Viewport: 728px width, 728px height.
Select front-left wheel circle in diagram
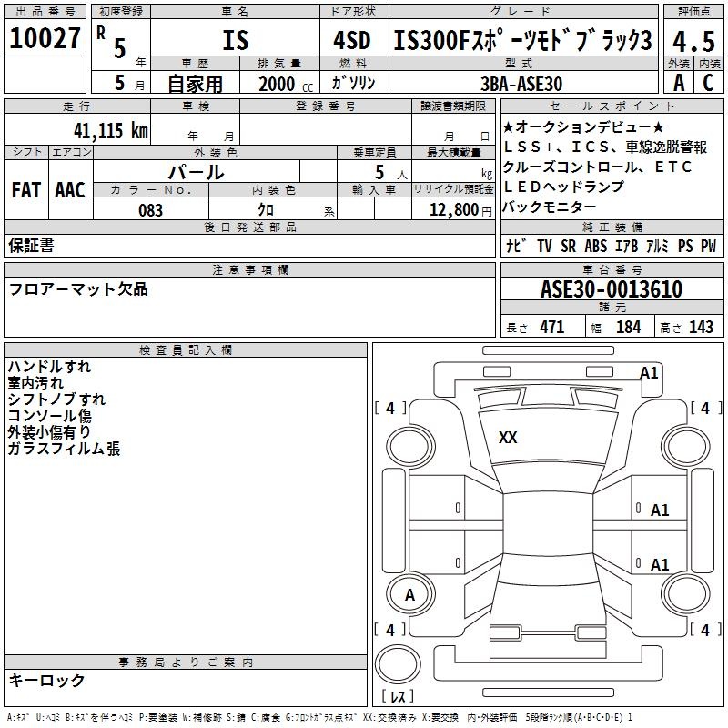point(409,447)
